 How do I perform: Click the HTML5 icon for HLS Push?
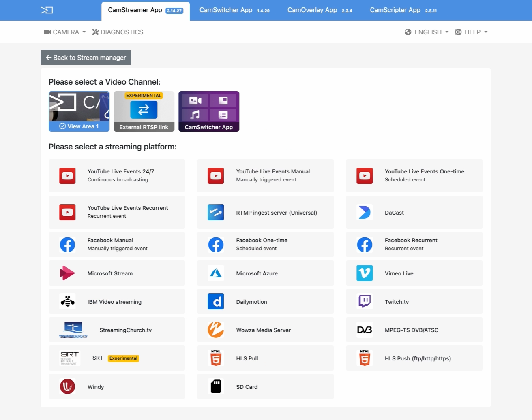pos(365,358)
